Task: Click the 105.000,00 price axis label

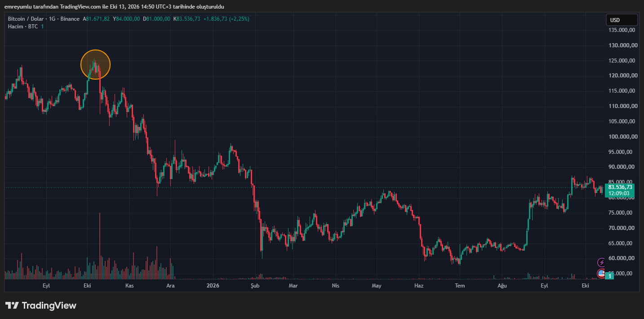Action: pyautogui.click(x=622, y=121)
